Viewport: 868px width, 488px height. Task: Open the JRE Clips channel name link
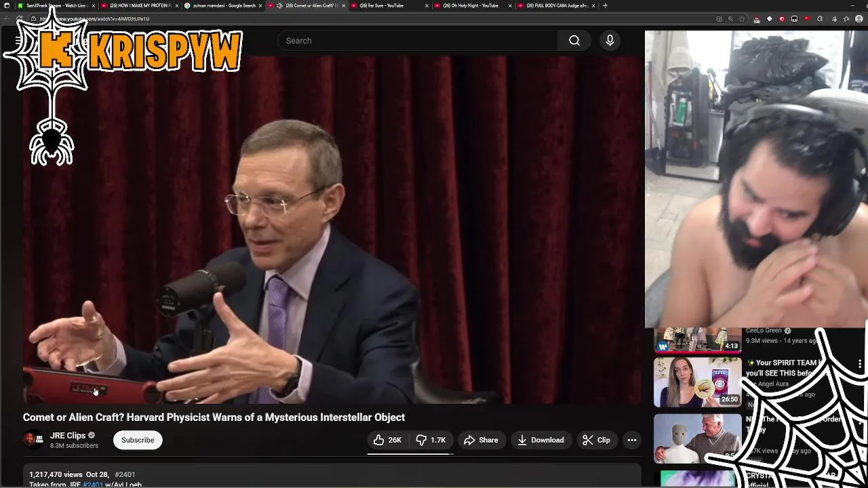coord(68,436)
